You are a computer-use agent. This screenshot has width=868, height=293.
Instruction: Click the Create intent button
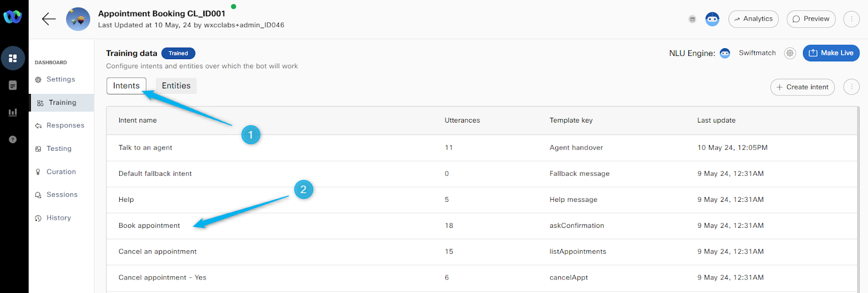click(802, 87)
